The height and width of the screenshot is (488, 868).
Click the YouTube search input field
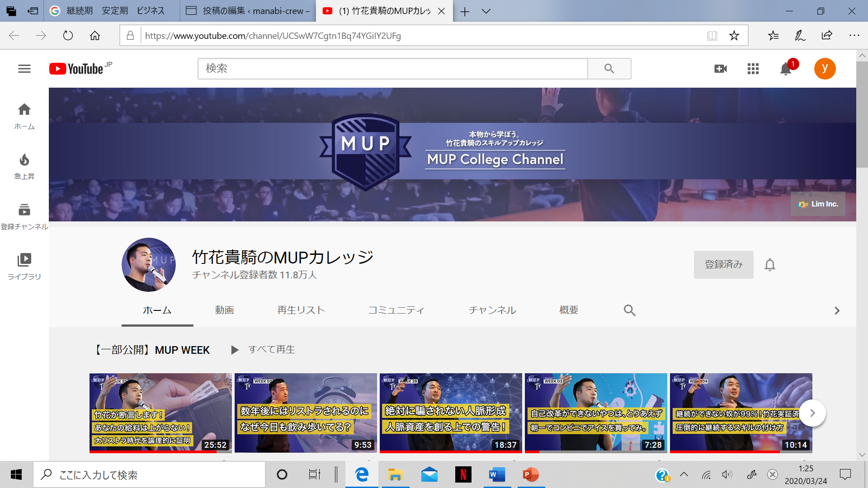(392, 69)
